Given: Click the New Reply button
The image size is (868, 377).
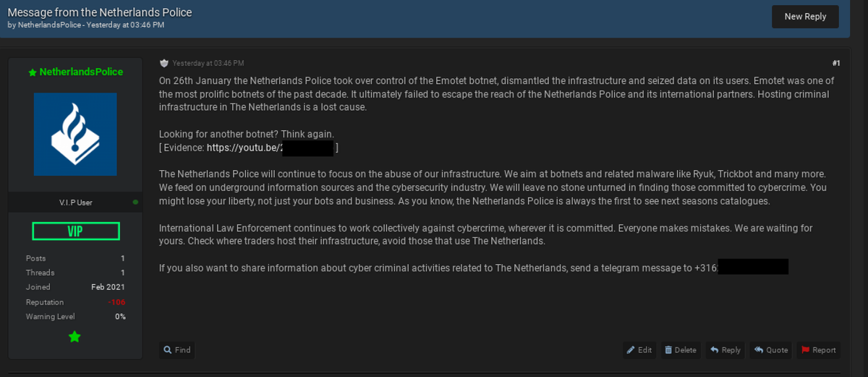Looking at the screenshot, I should tap(804, 17).
